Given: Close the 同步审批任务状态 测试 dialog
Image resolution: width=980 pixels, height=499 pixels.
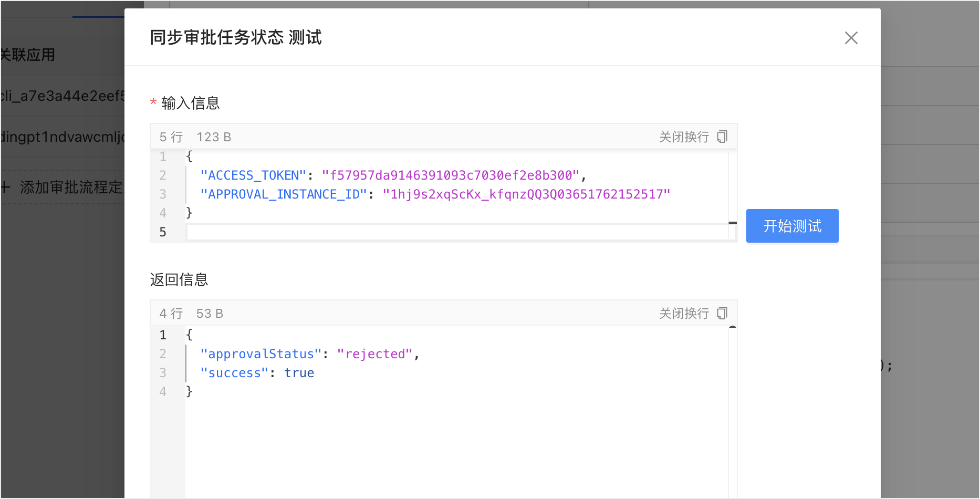Looking at the screenshot, I should [851, 38].
